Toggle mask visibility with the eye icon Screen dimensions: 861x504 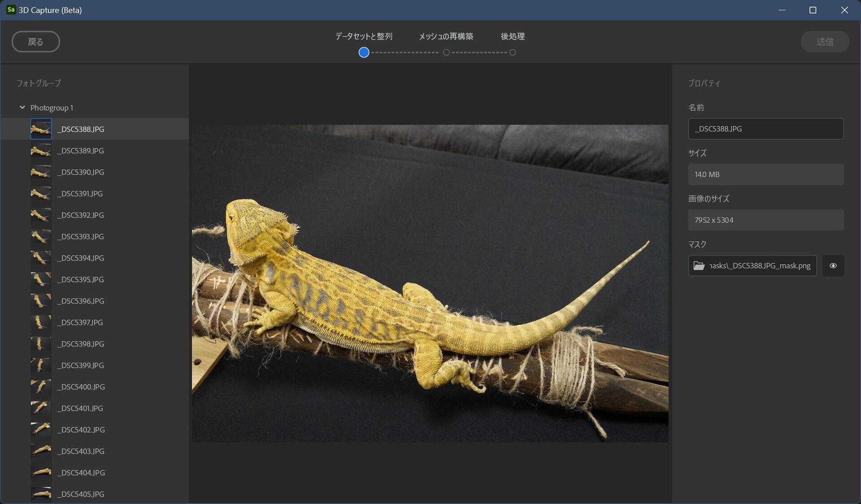(x=833, y=266)
